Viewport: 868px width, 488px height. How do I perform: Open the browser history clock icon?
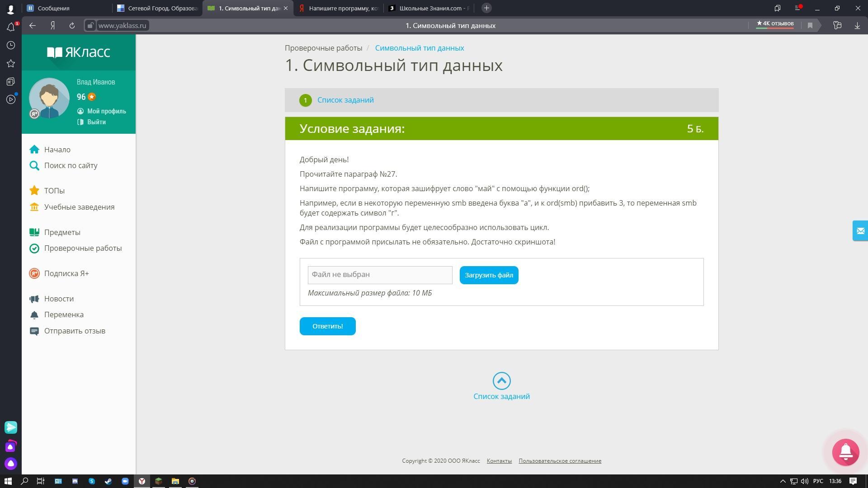click(11, 45)
